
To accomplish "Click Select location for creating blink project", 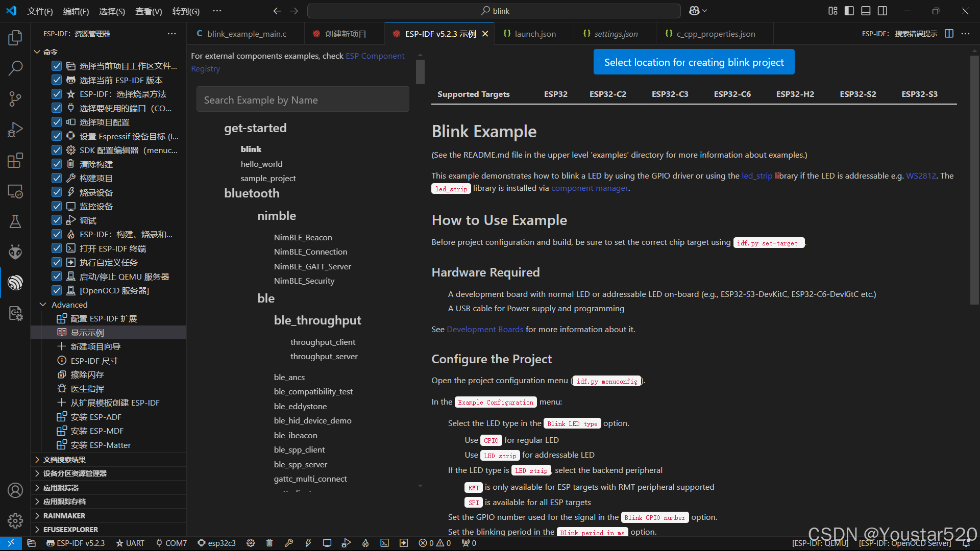I will pyautogui.click(x=694, y=62).
